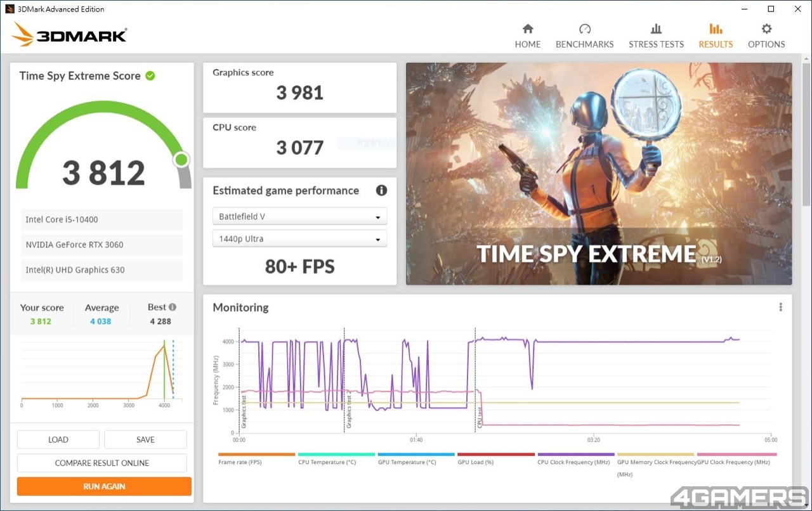Click the orange RUN AGAIN button
This screenshot has height=511, width=812.
pyautogui.click(x=104, y=486)
